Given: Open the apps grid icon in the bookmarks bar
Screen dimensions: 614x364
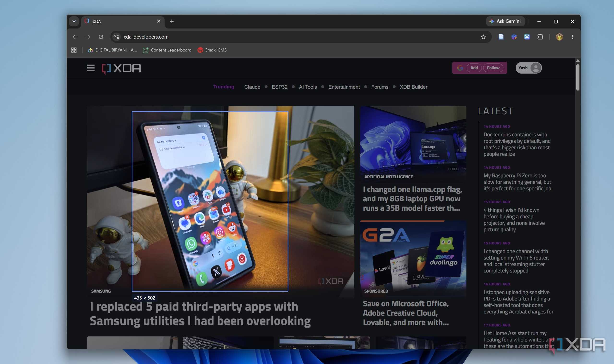Looking at the screenshot, I should [x=74, y=50].
